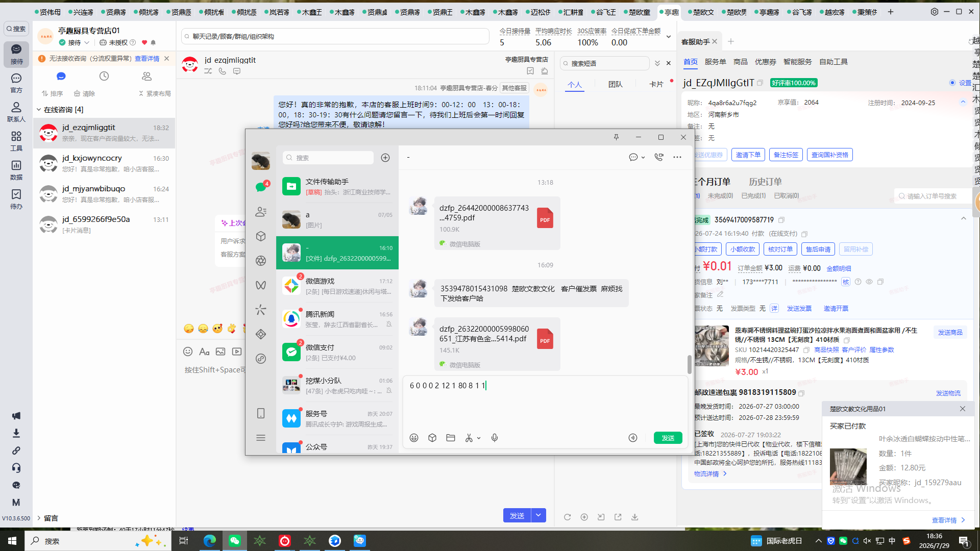Viewport: 980px width, 551px height.
Task: Click the refresh icon beside JD send button
Action: pos(568,517)
